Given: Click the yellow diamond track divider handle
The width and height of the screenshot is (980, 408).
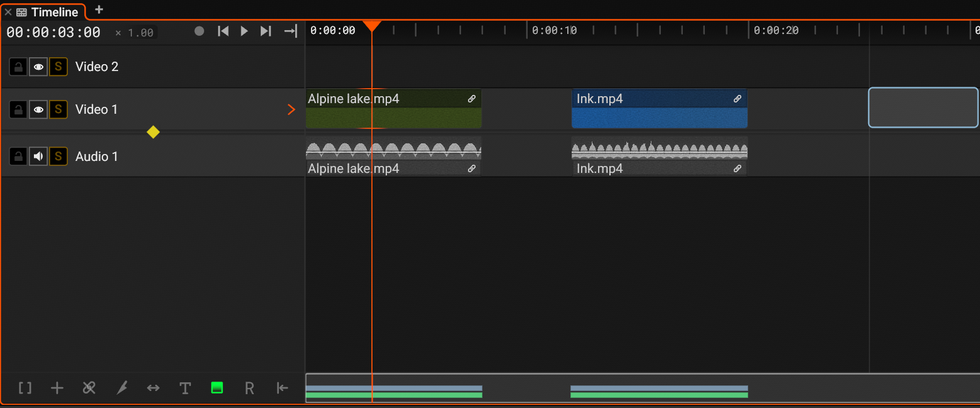Looking at the screenshot, I should click(x=153, y=132).
